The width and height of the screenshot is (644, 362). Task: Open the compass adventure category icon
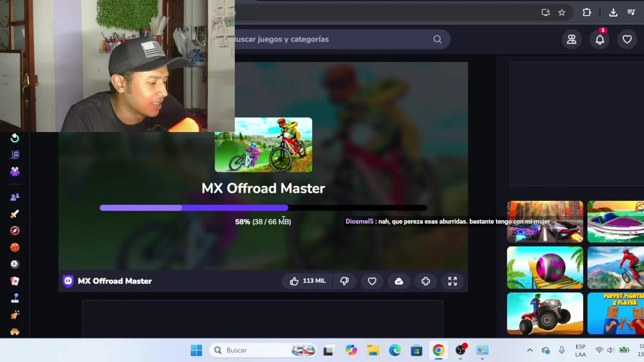click(15, 231)
